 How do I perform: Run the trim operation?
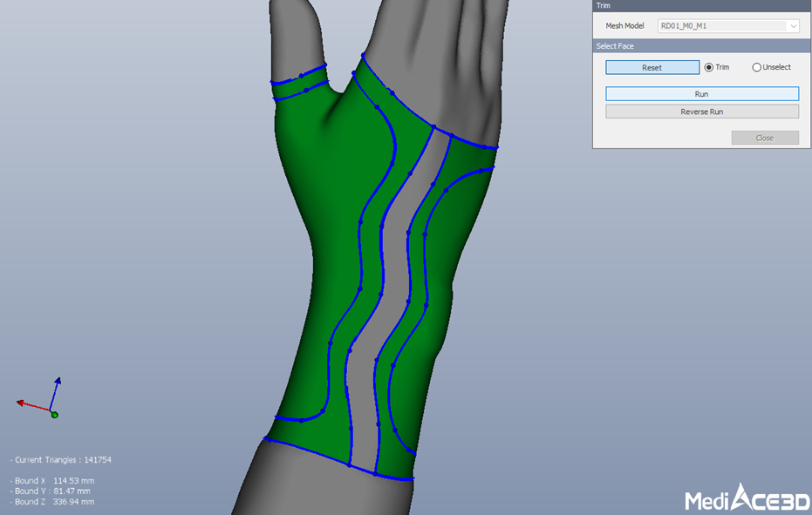pyautogui.click(x=702, y=94)
